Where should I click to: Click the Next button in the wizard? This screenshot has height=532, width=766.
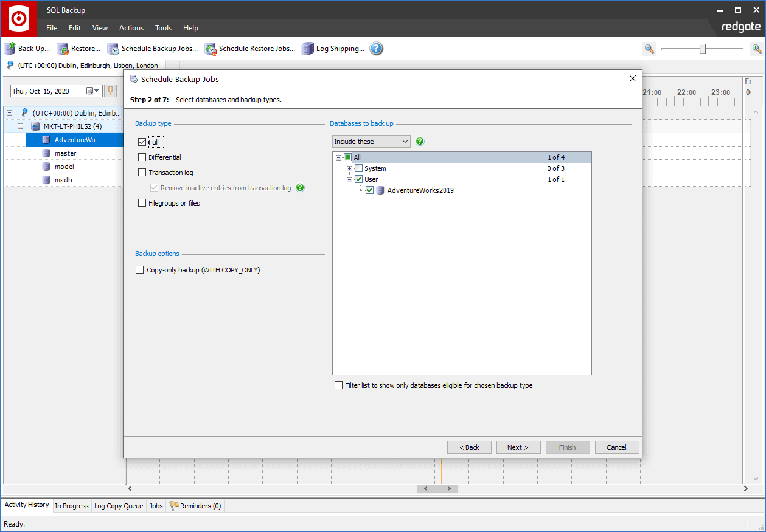pos(518,447)
